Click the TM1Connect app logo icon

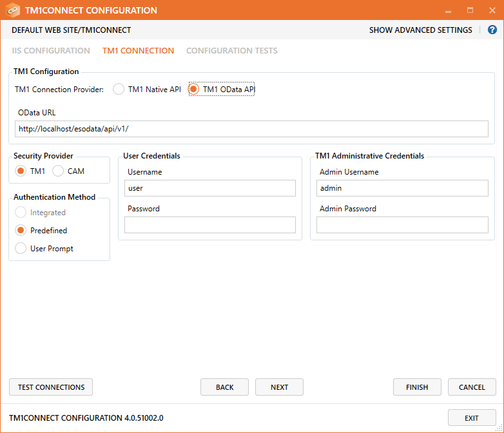12,10
